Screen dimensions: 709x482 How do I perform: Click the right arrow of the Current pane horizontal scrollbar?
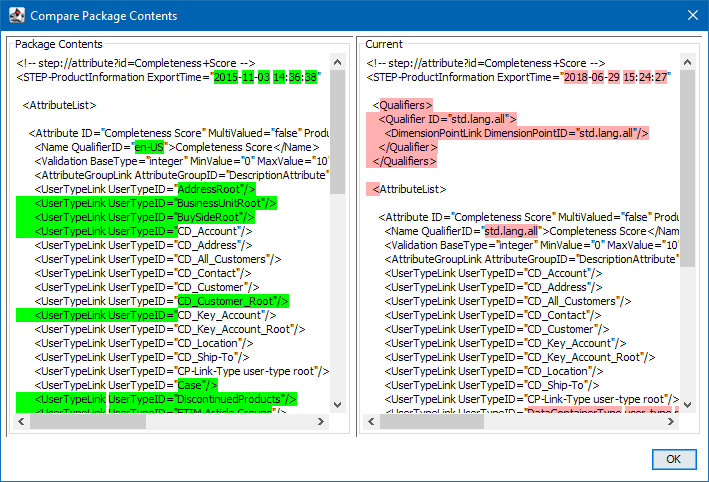pos(671,421)
